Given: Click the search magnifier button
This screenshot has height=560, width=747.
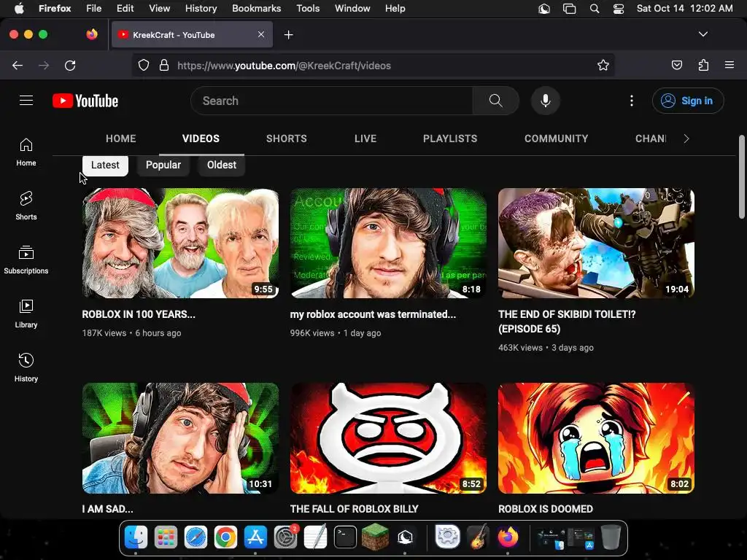Looking at the screenshot, I should [495, 101].
